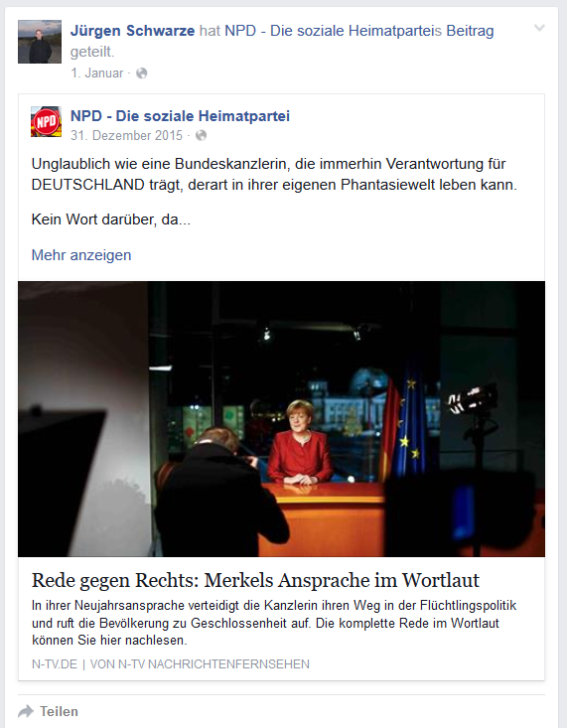The height and width of the screenshot is (728, 567).
Task: Open the Jürgen Schwarze profile name link
Action: pyautogui.click(x=132, y=31)
